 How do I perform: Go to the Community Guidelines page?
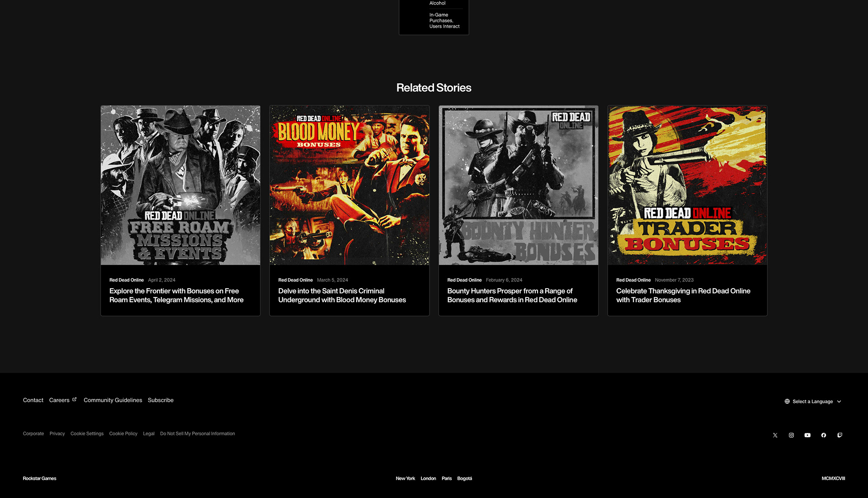[113, 400]
